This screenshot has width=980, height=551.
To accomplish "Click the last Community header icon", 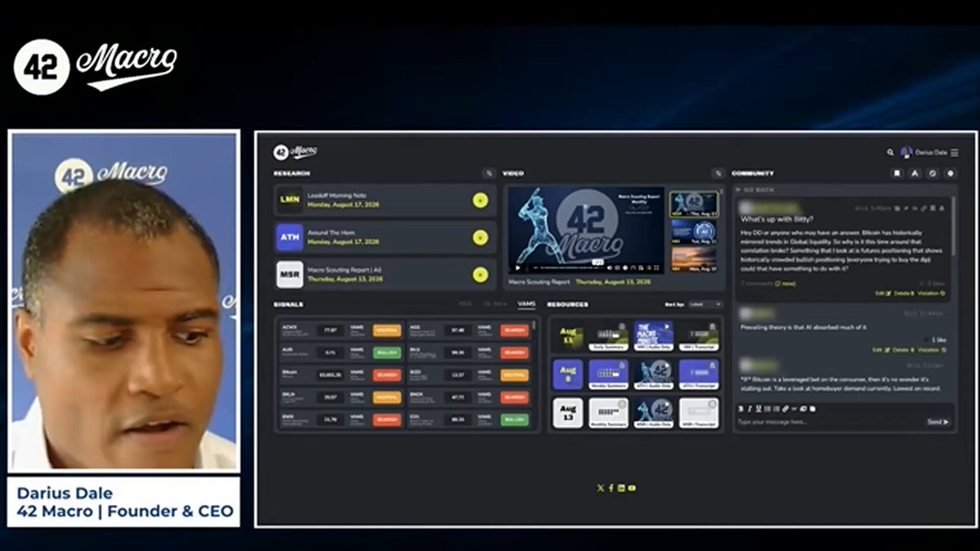I will (x=950, y=173).
